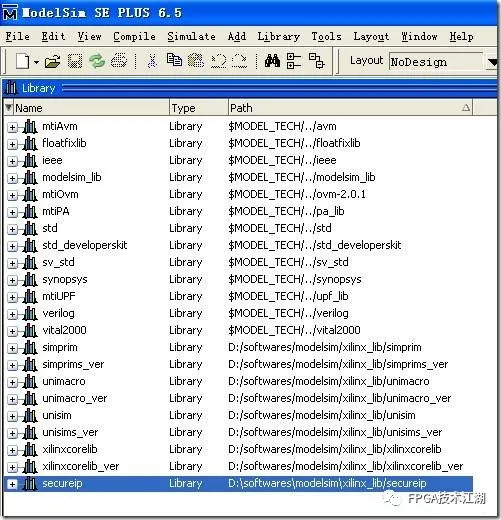Click the Undo arrow toolbar icon
The width and height of the screenshot is (501, 520).
click(x=219, y=61)
